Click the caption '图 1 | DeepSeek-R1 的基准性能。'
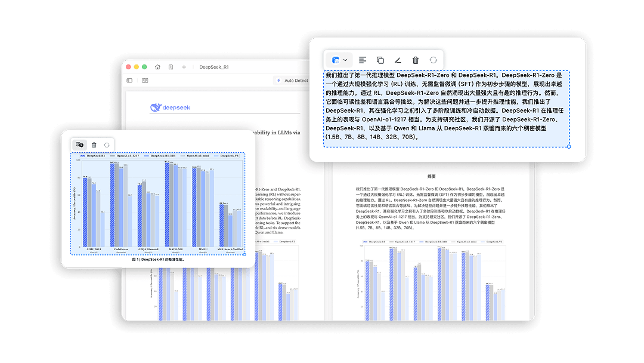Viewport: 644px width, 363px height. 159,259
